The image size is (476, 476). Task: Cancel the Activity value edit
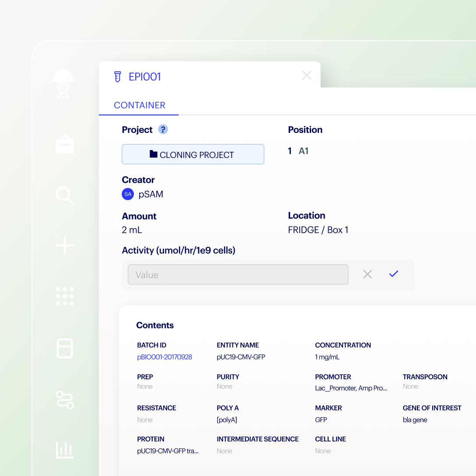click(367, 274)
